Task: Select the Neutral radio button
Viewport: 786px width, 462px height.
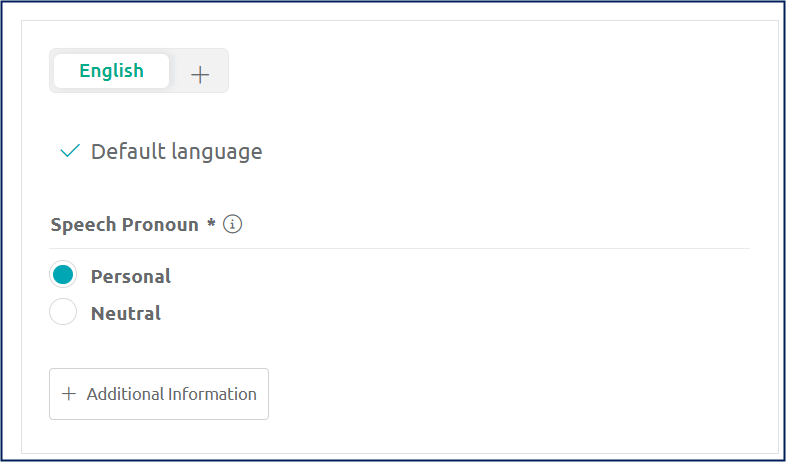Action: [63, 312]
